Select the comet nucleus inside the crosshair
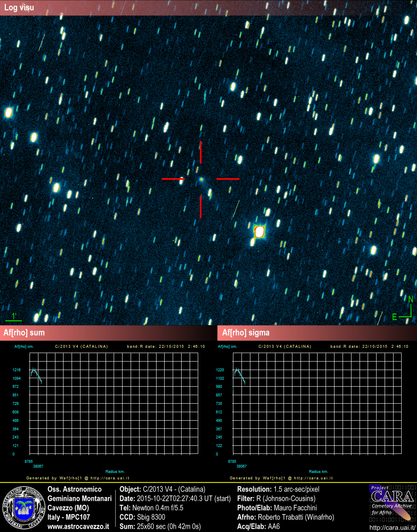Screen dimensions: 417x532 point(201,179)
